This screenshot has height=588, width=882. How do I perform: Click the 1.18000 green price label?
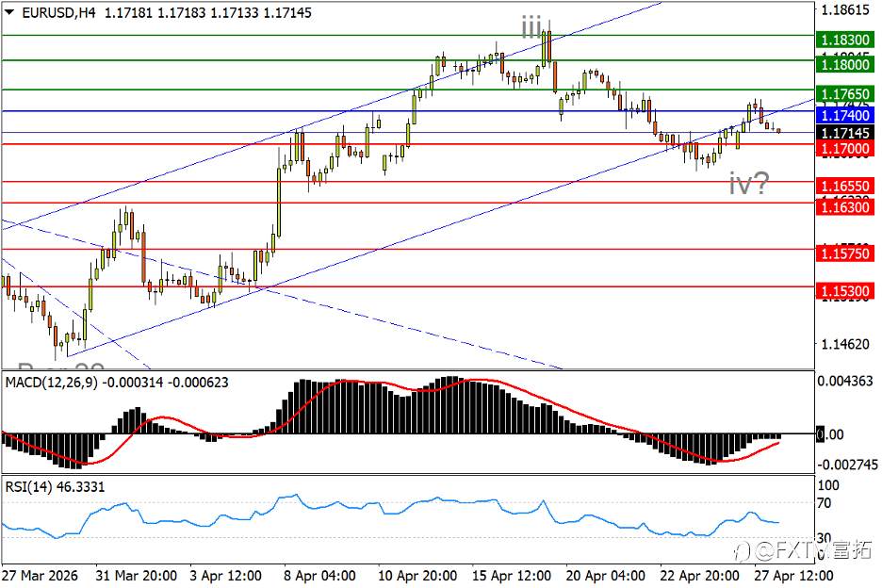[x=844, y=64]
